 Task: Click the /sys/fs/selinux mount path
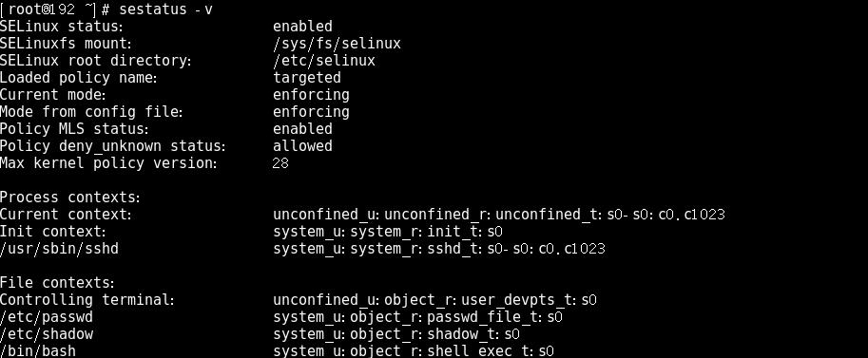pos(337,44)
